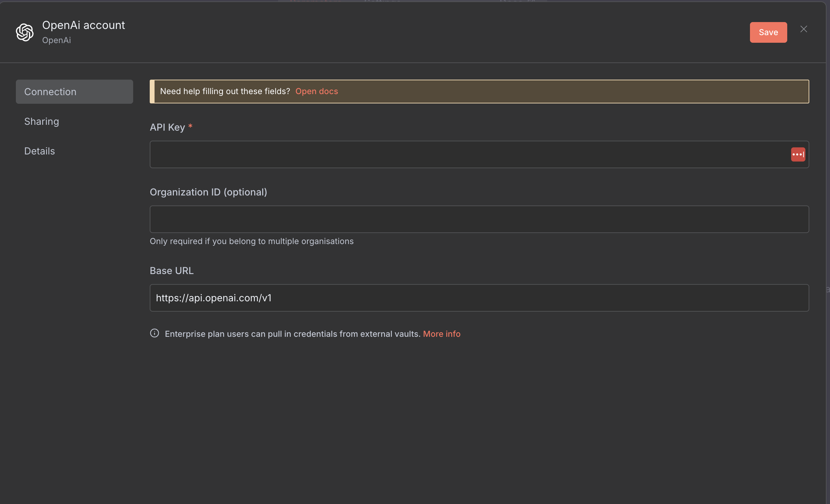This screenshot has height=504, width=830.
Task: Click the Base URL label
Action: 172,271
